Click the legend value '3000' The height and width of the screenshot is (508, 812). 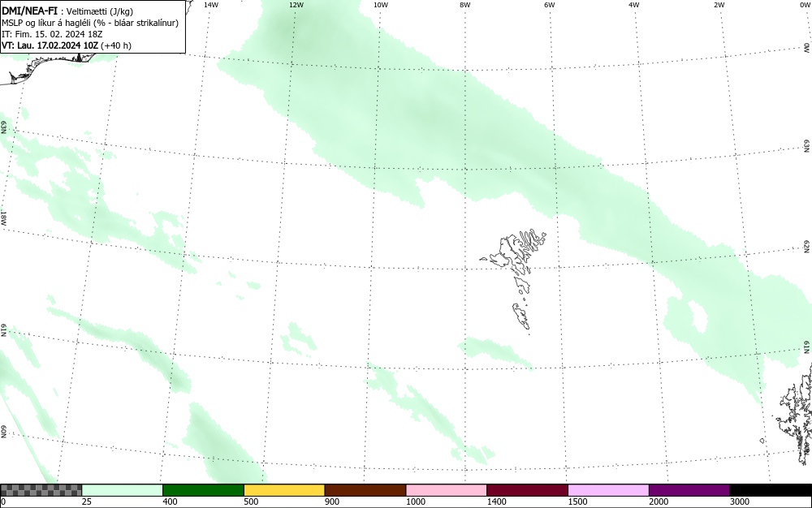click(x=740, y=502)
